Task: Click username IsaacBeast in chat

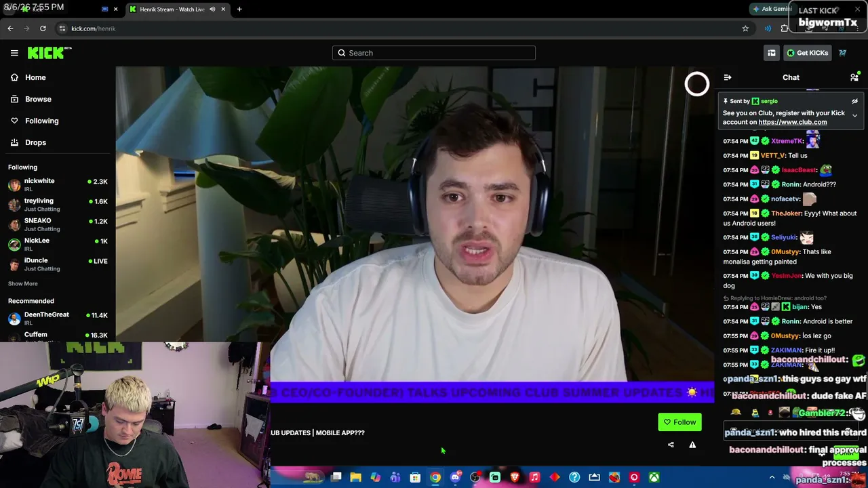Action: [799, 170]
